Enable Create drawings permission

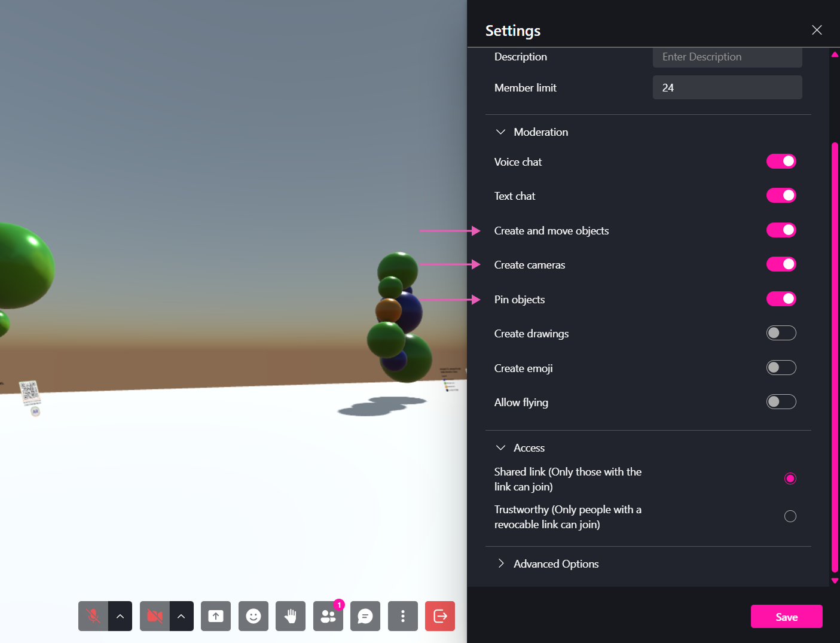point(781,333)
